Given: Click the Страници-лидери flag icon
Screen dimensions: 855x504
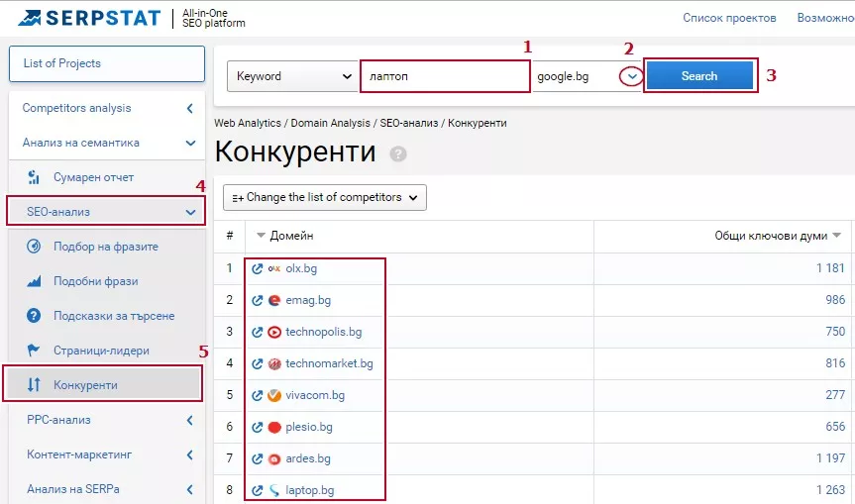Looking at the screenshot, I should (34, 351).
